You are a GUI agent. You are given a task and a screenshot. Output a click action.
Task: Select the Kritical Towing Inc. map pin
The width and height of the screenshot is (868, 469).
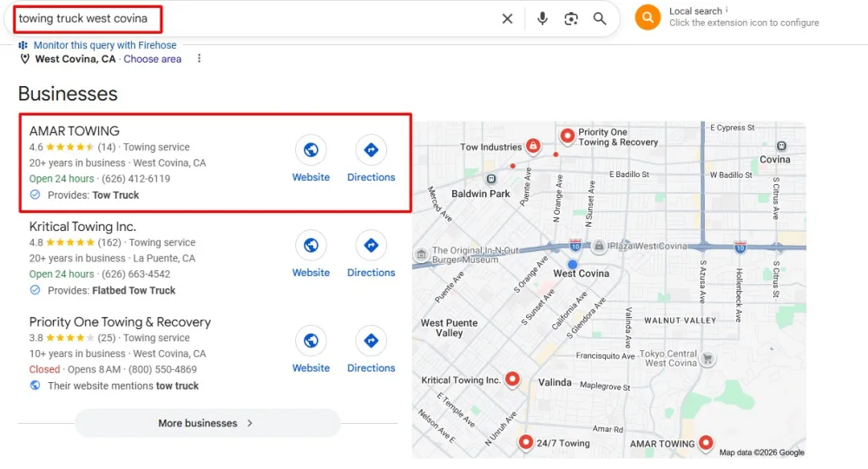click(x=513, y=380)
